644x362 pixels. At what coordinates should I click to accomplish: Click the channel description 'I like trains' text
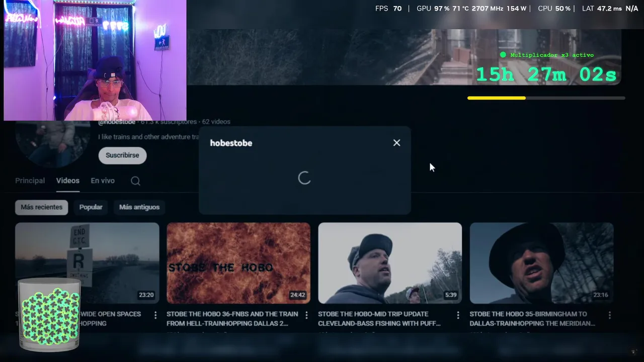tap(148, 137)
